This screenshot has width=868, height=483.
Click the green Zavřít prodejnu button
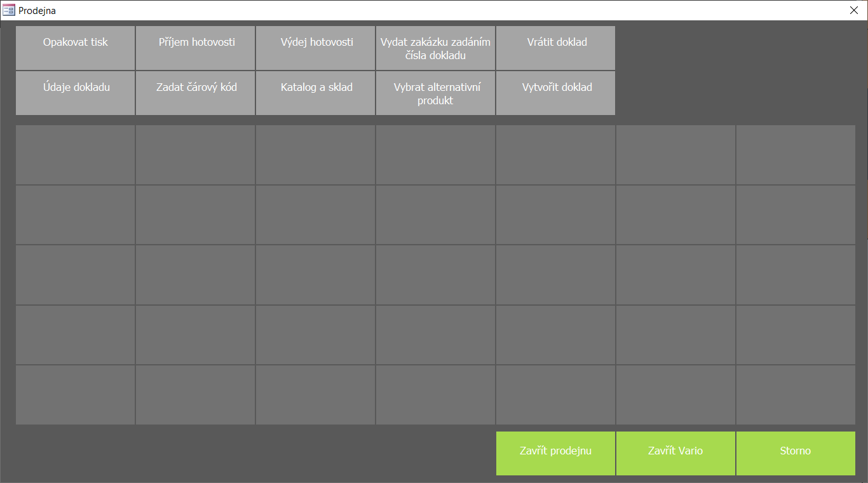coord(555,453)
